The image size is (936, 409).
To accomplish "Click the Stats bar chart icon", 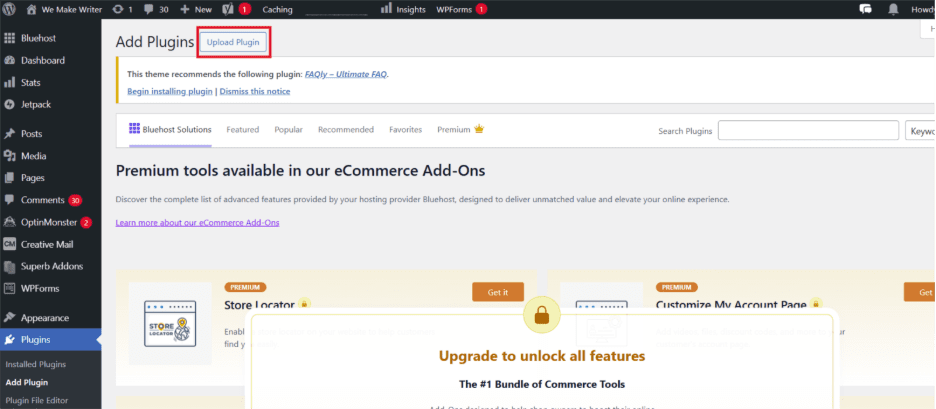I will (10, 82).
